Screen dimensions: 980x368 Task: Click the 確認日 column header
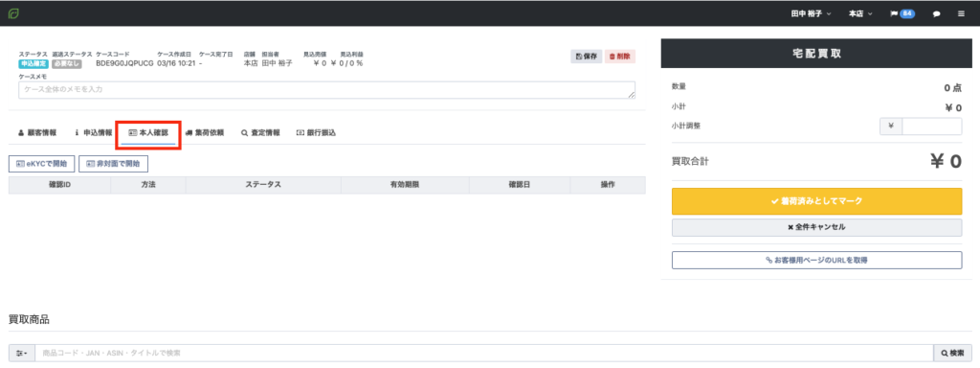[520, 185]
